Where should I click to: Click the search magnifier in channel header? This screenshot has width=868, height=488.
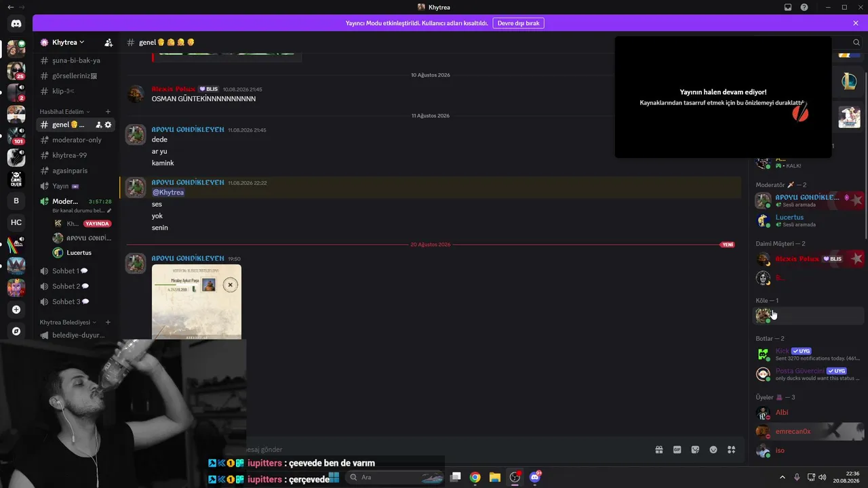pyautogui.click(x=856, y=43)
